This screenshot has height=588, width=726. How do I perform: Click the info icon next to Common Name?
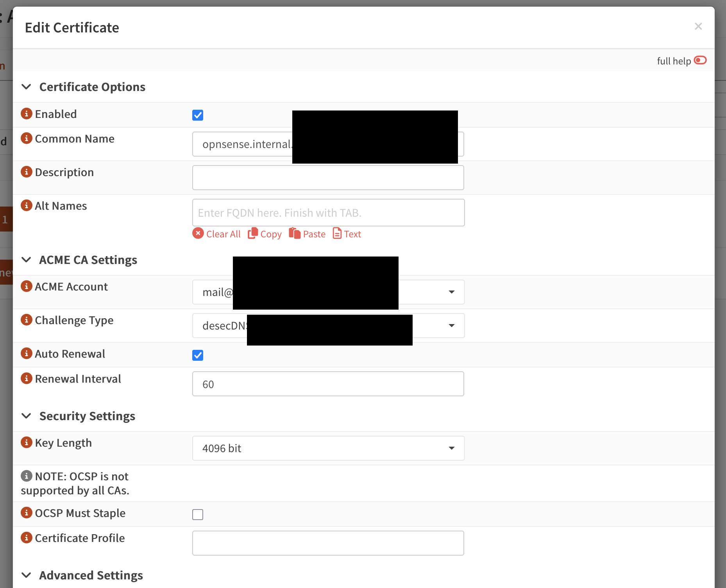[x=26, y=138]
